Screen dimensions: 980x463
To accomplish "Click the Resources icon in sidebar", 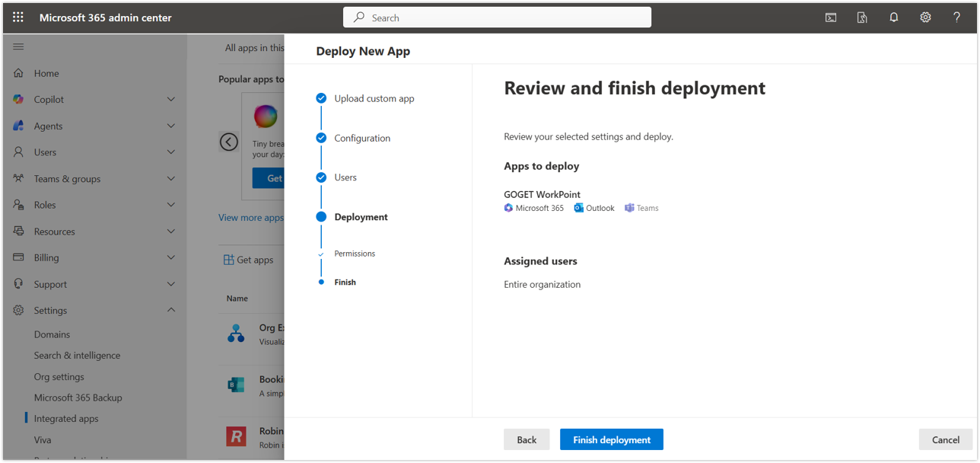I will [18, 231].
